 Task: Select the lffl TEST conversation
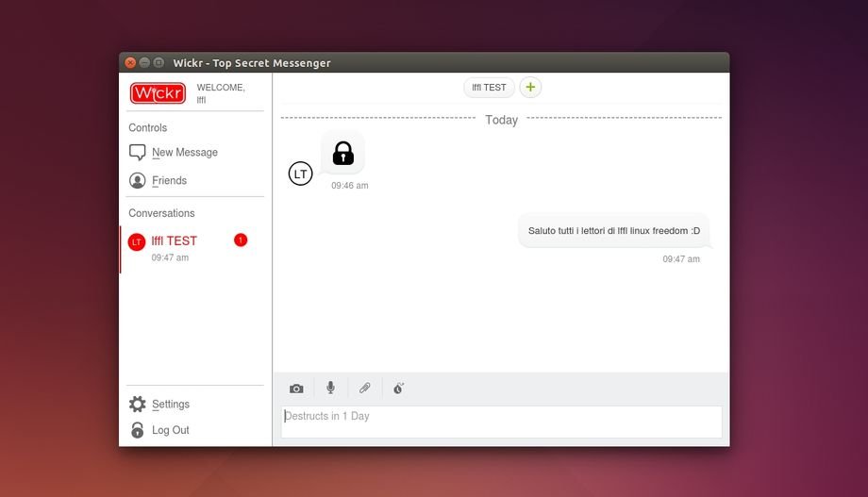(192, 249)
